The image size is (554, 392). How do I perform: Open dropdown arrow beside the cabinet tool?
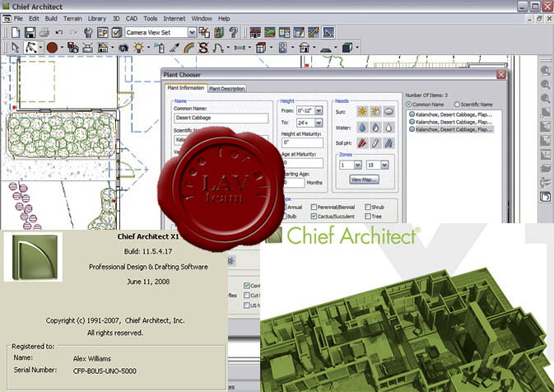pyautogui.click(x=271, y=48)
